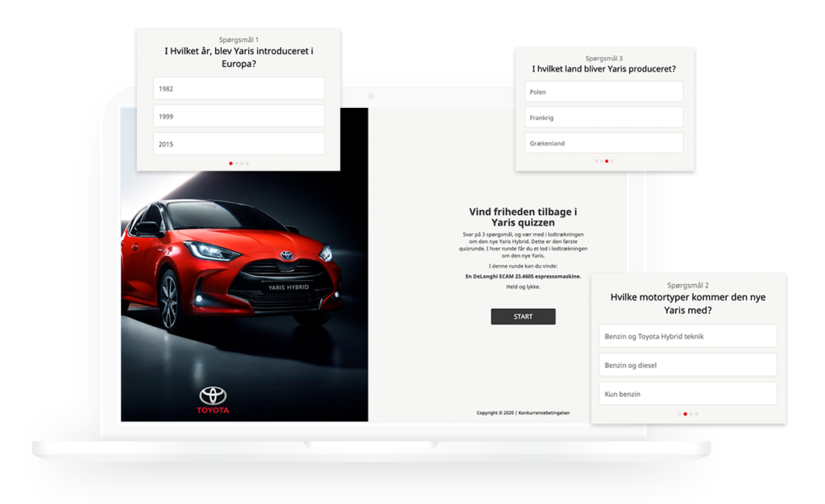Click the red active dot in Spørgsmål 1 card
The width and height of the screenshot is (825, 504).
(x=230, y=163)
